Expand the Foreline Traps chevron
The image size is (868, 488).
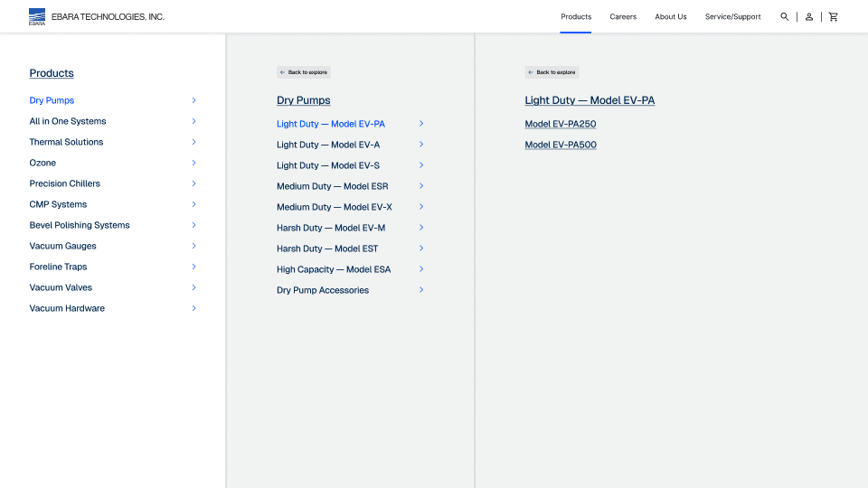coord(193,267)
